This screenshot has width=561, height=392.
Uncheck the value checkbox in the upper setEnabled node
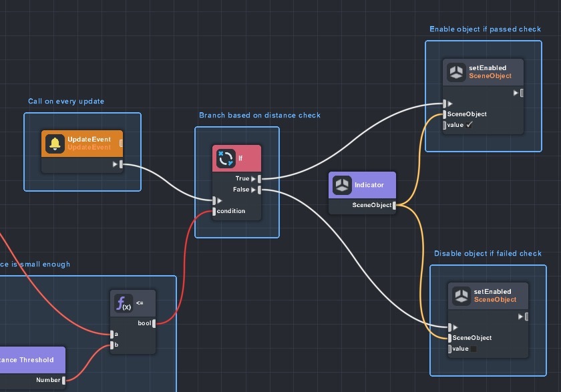(470, 125)
